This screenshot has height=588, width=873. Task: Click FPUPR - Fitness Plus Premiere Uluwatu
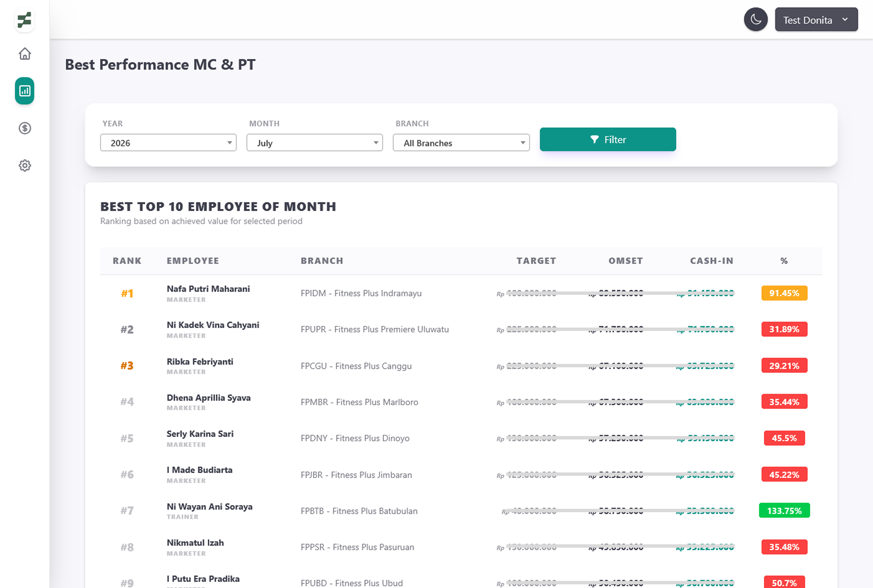click(x=374, y=329)
